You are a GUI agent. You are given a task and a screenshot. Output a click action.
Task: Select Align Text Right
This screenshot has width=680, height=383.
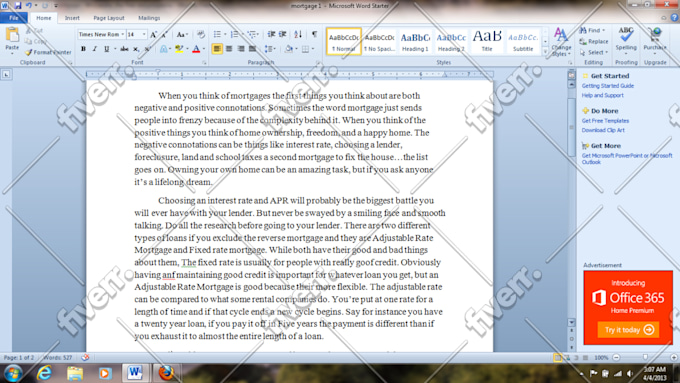coord(241,49)
